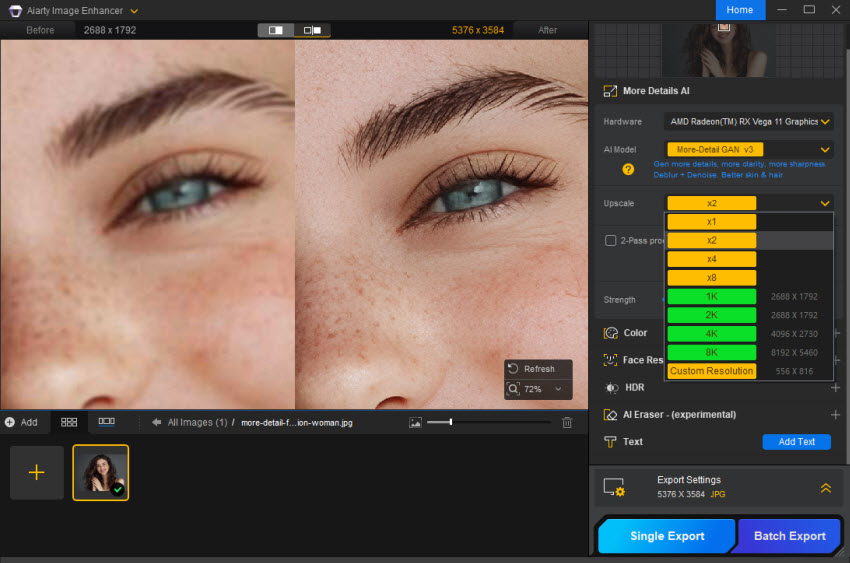Delete image with the trash icon
850x563 pixels.
coord(566,423)
